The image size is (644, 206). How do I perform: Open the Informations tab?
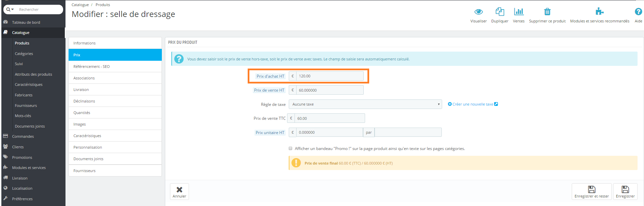(x=115, y=43)
